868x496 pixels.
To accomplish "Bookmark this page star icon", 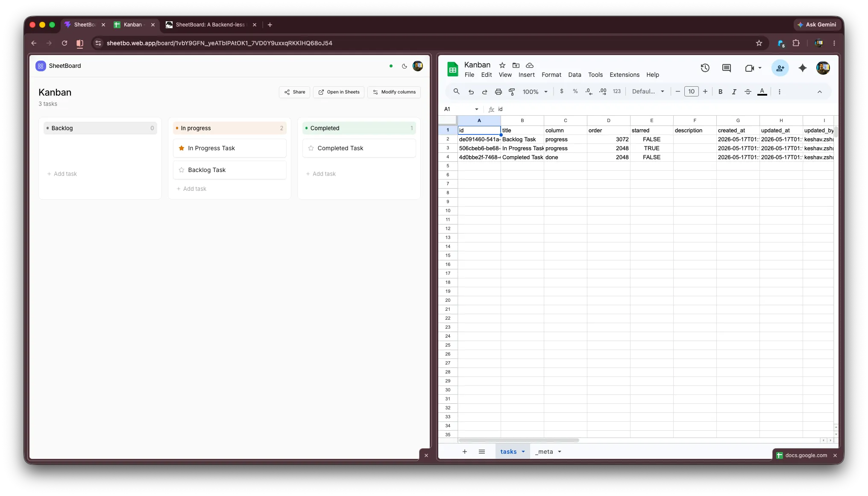I will point(759,43).
